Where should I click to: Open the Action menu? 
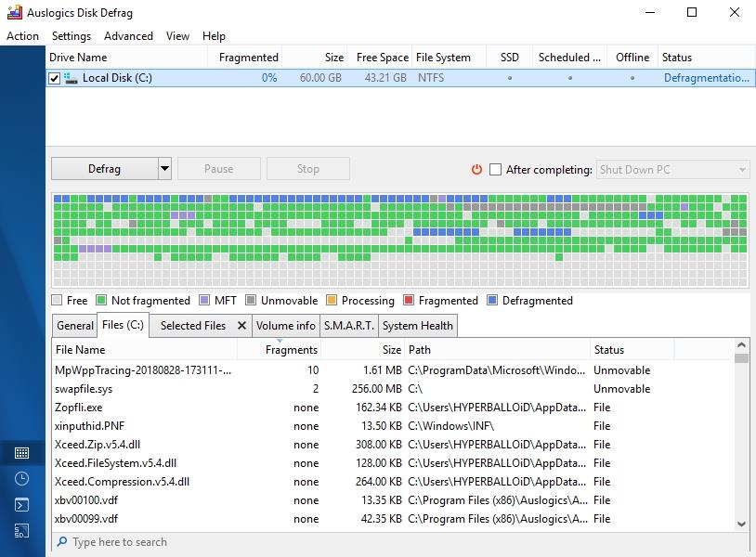click(22, 36)
